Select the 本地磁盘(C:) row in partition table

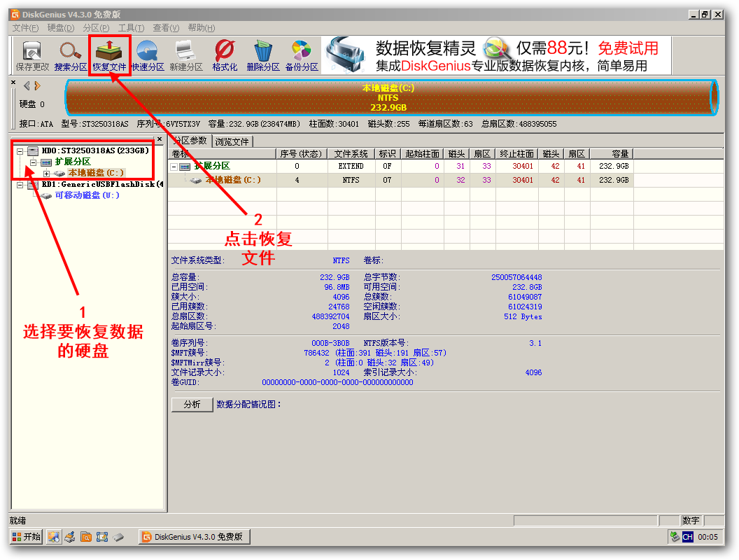[x=400, y=180]
